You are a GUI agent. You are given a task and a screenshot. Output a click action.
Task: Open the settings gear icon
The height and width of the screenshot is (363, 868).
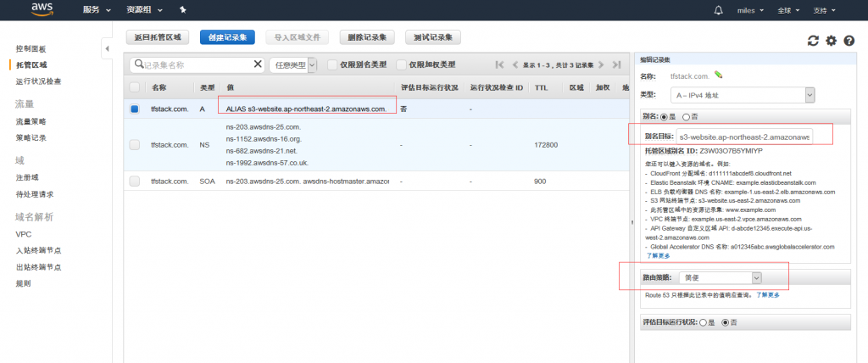831,41
